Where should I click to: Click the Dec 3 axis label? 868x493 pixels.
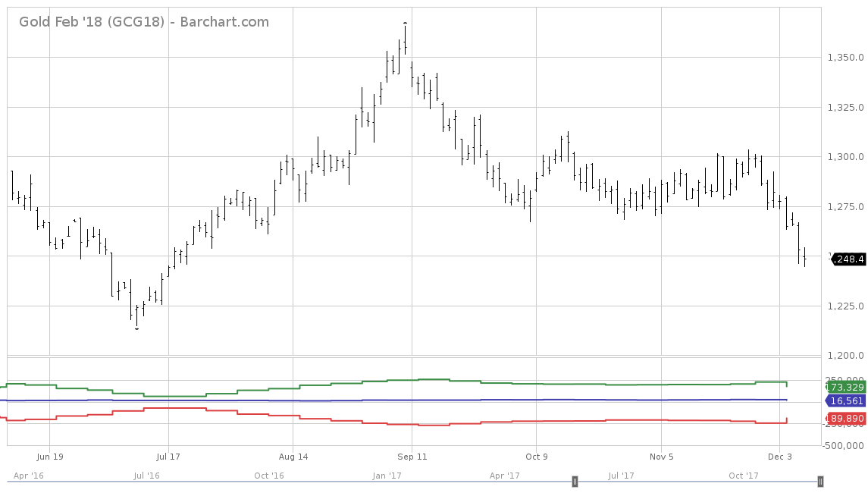point(781,457)
